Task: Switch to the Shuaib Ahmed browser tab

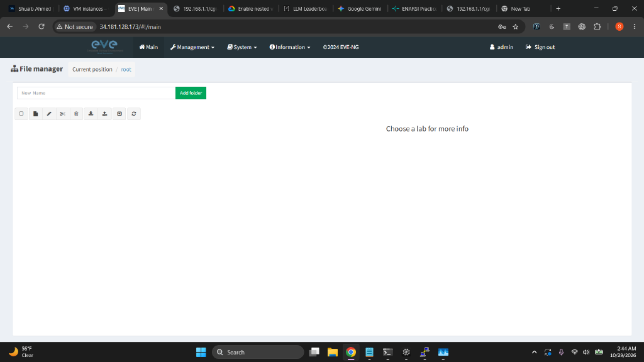Action: [31, 9]
